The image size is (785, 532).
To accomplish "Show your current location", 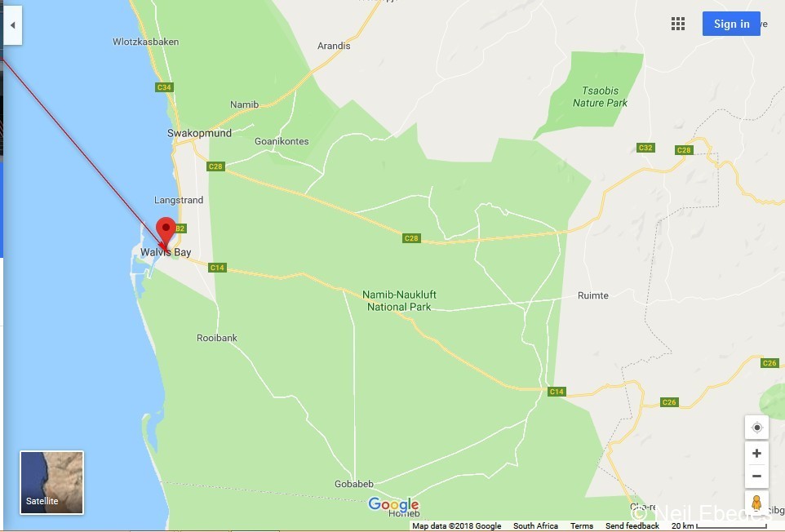I will pyautogui.click(x=756, y=428).
